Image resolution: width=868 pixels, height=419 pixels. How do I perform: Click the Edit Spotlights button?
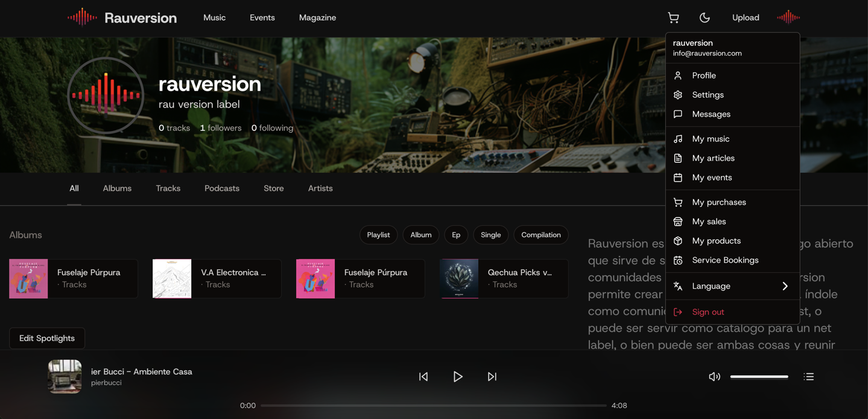pos(46,338)
